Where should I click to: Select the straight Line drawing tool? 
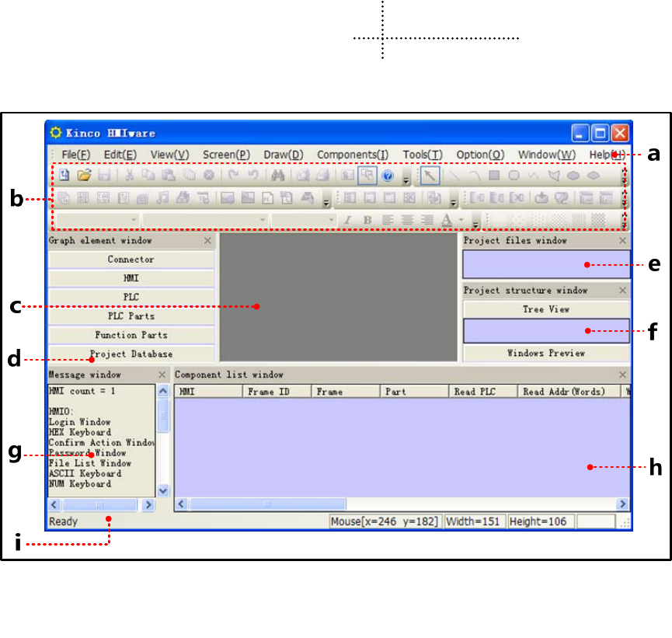pyautogui.click(x=454, y=176)
